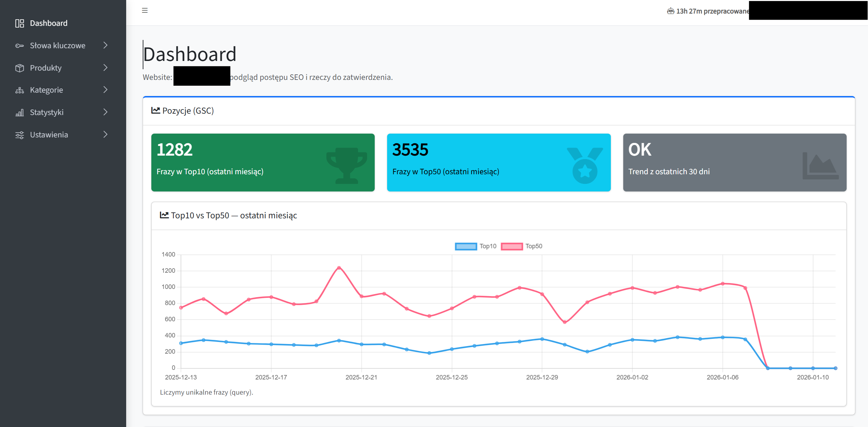Expand the Ustawienia submenu chevron
The image size is (868, 427).
point(105,135)
